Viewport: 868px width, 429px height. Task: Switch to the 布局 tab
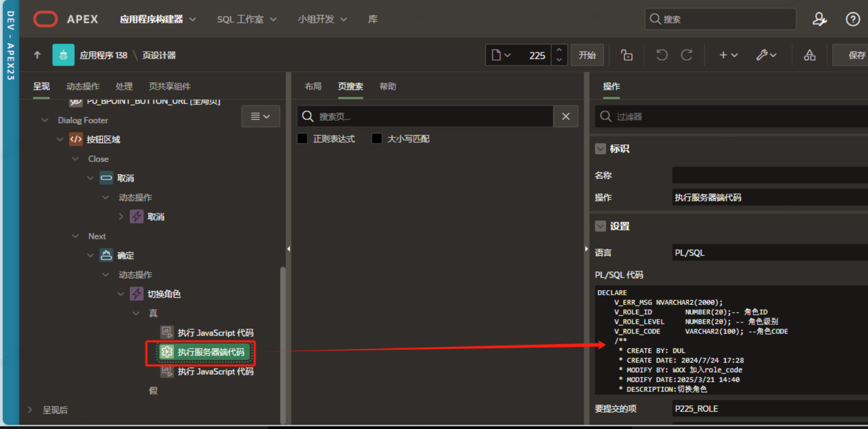[313, 86]
